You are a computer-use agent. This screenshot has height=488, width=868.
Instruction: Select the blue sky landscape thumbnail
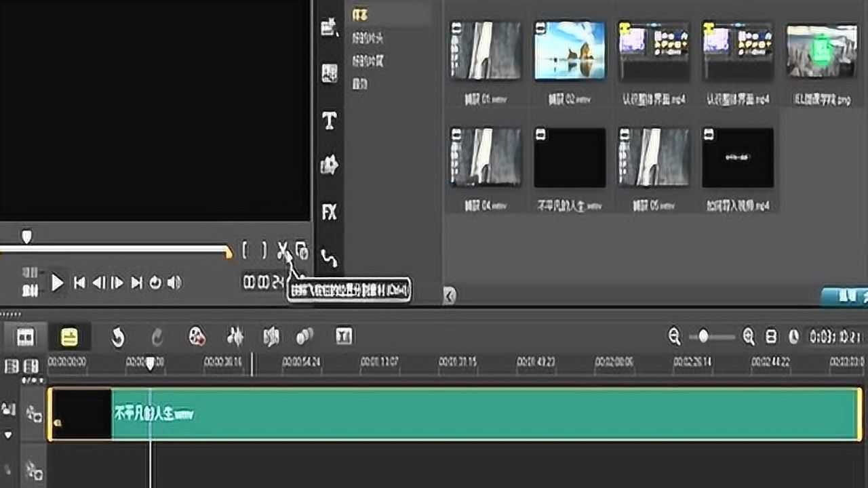pos(570,51)
